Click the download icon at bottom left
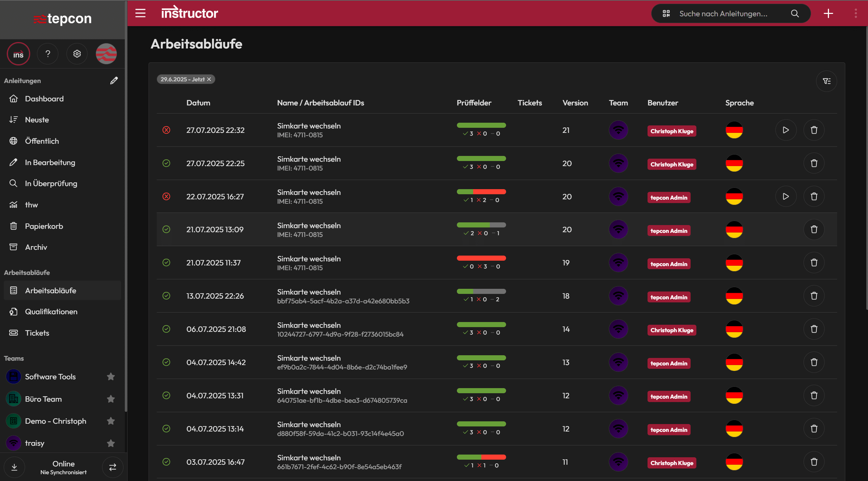The width and height of the screenshot is (868, 481). (14, 467)
